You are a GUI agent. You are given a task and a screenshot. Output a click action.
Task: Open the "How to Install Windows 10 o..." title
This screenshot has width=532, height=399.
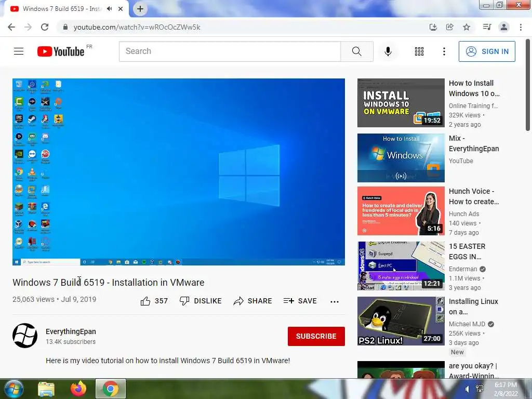(x=474, y=88)
